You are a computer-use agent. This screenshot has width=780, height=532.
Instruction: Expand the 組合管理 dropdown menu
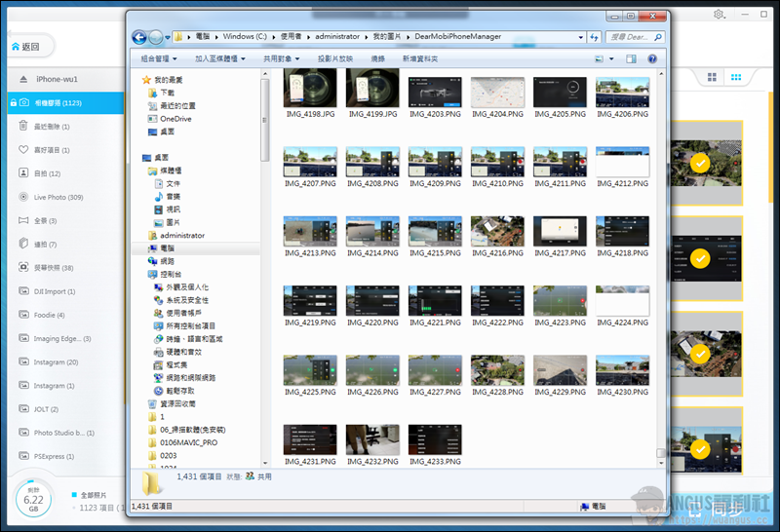tap(163, 58)
